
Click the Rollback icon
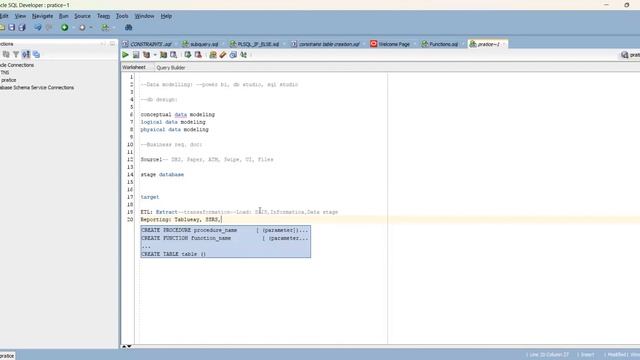pos(198,55)
